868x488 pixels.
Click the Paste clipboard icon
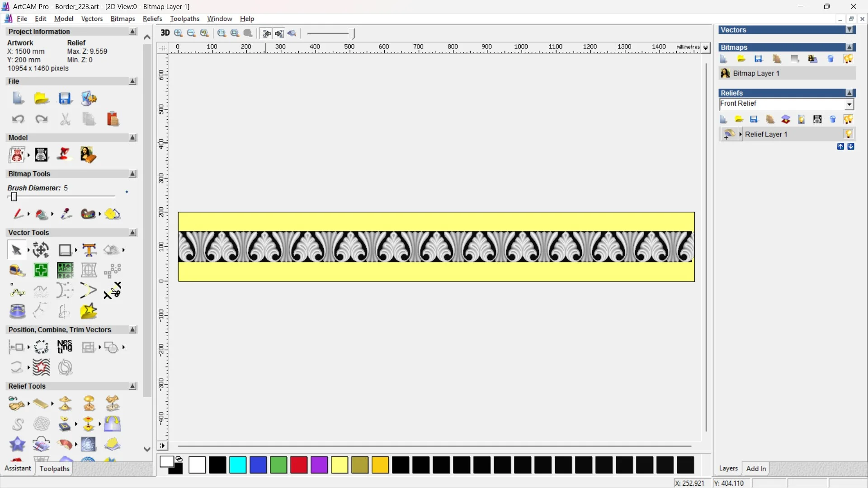click(113, 119)
